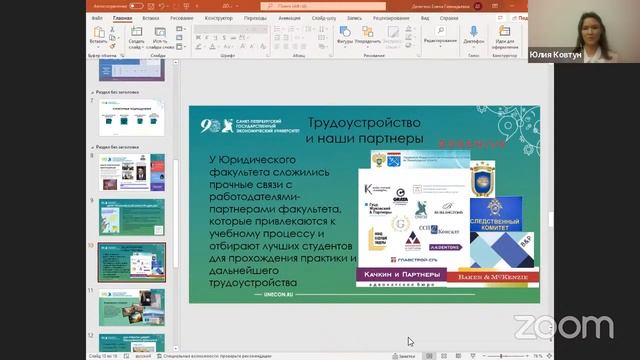Open the Файл menu tab
The height and width of the screenshot is (360, 640).
pyautogui.click(x=97, y=18)
